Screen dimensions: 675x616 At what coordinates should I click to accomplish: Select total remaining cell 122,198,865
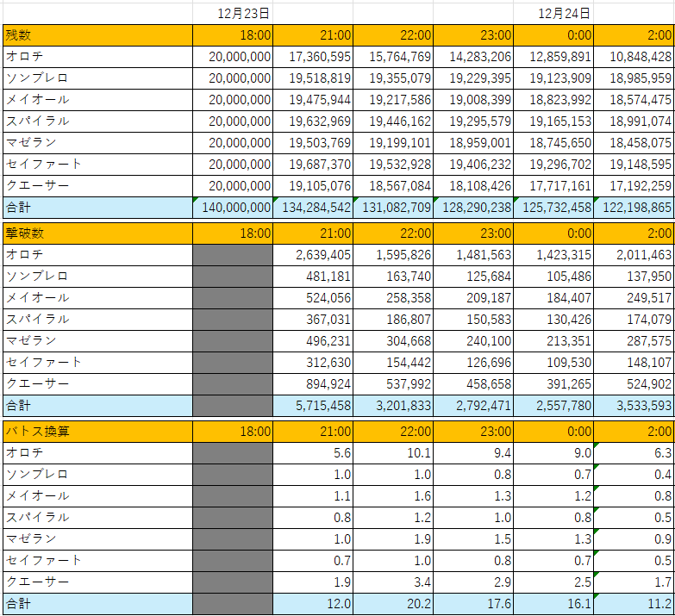coord(634,208)
